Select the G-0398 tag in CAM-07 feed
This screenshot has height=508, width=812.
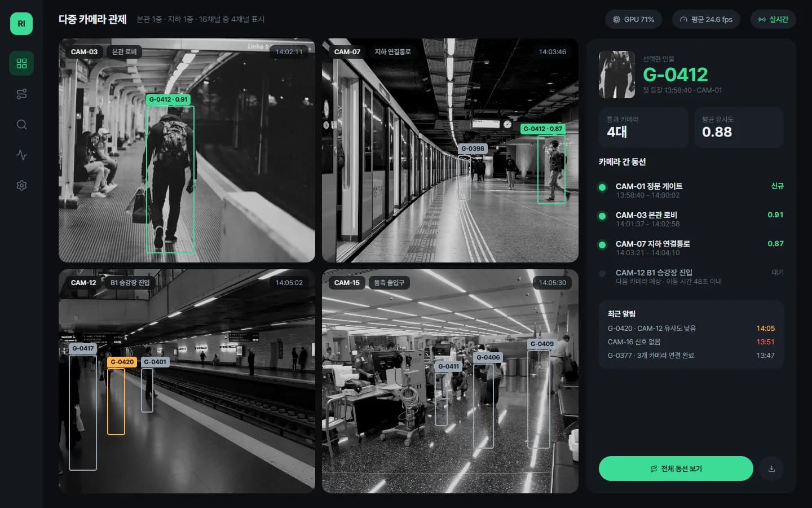tap(473, 148)
